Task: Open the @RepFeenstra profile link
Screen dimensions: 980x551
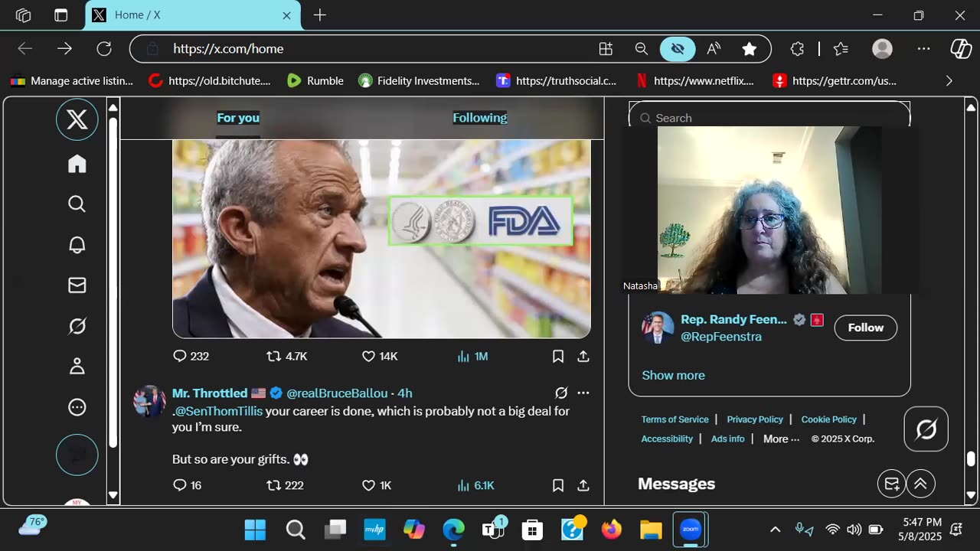Action: click(721, 337)
